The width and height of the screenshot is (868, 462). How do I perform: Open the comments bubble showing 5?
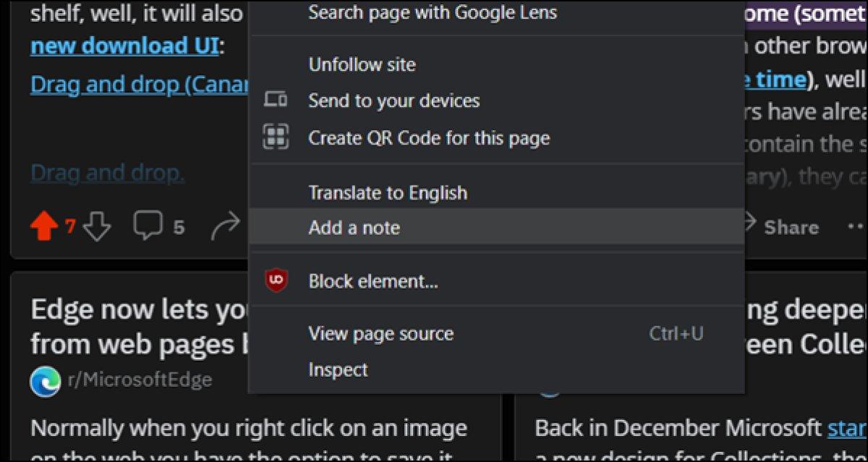click(148, 227)
